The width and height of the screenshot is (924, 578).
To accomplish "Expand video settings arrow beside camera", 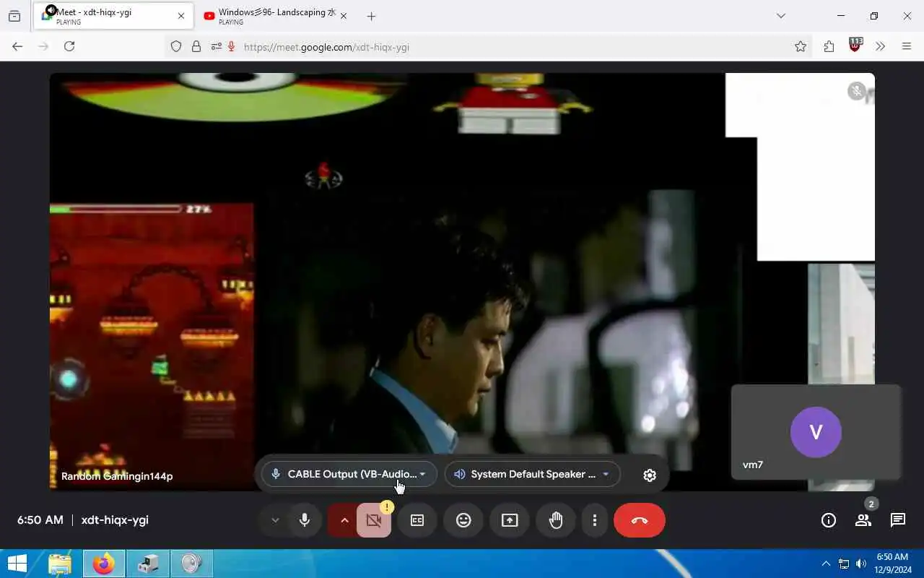I will point(344,520).
